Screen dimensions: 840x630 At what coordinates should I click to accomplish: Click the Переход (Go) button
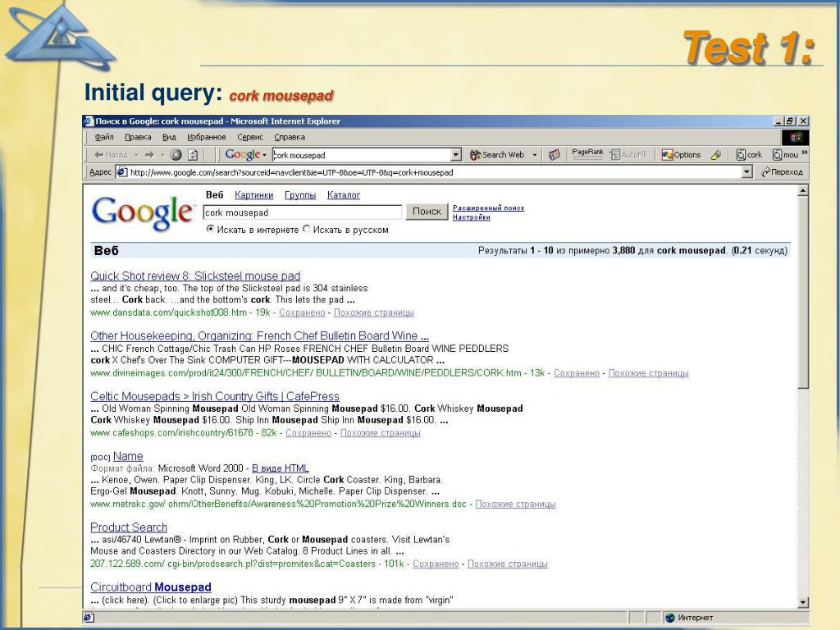(x=782, y=172)
